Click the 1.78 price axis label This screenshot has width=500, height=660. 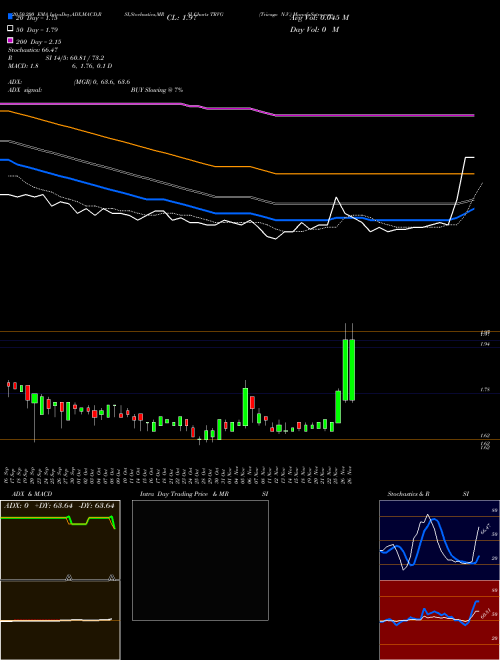coord(485,390)
